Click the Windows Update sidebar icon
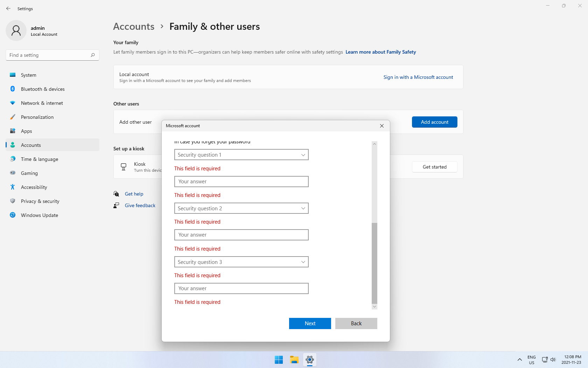This screenshot has width=588, height=368. (x=13, y=215)
